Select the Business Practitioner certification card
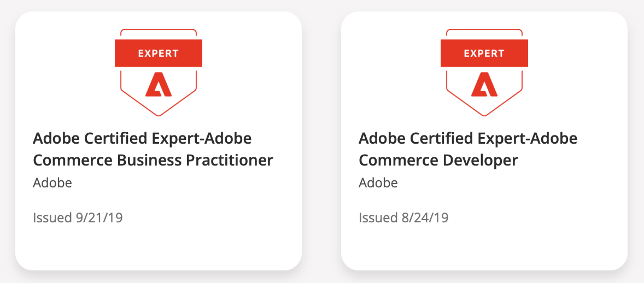This screenshot has width=644, height=283. [159, 141]
